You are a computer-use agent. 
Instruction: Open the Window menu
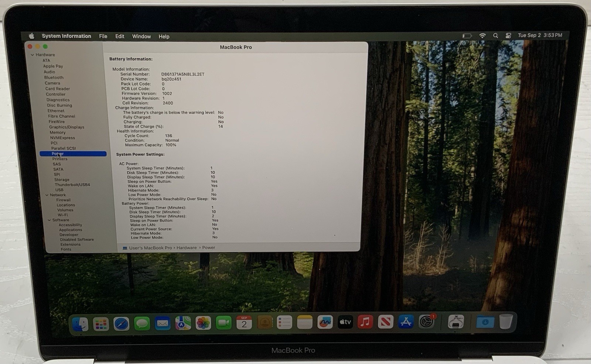coord(141,37)
